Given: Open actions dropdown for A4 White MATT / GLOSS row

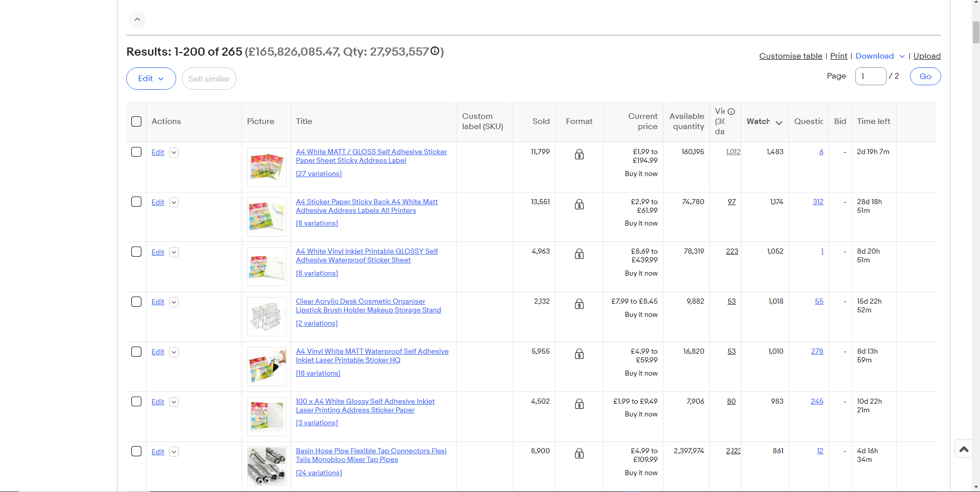Looking at the screenshot, I should 174,153.
